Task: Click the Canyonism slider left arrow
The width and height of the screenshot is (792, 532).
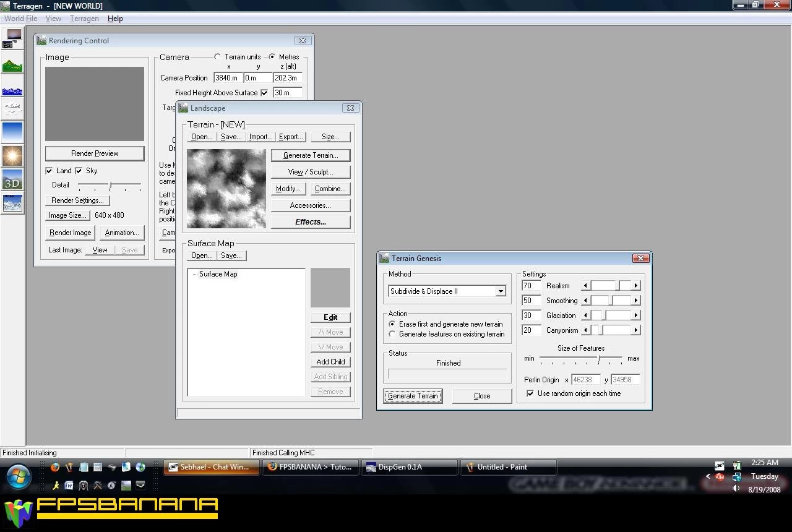Action: click(x=585, y=330)
